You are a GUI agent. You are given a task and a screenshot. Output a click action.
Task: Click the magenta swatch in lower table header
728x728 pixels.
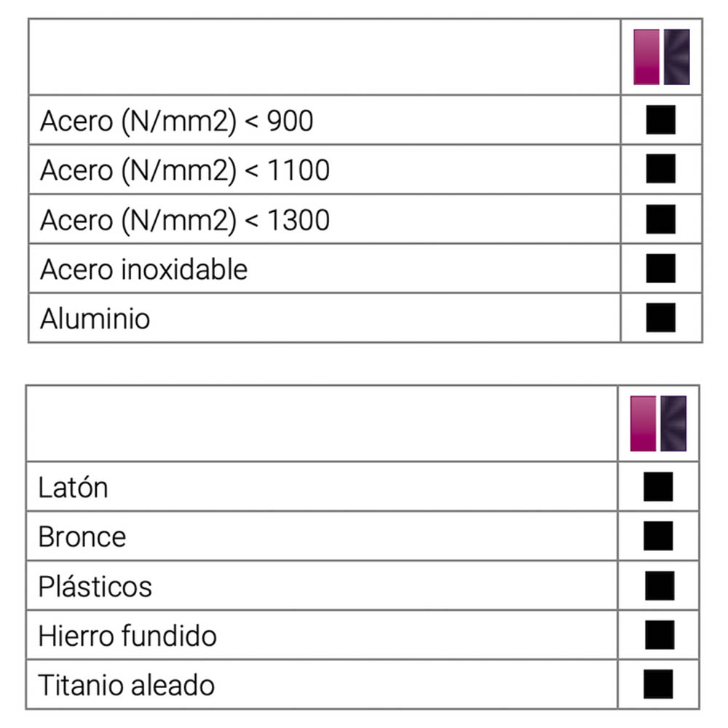click(x=644, y=424)
